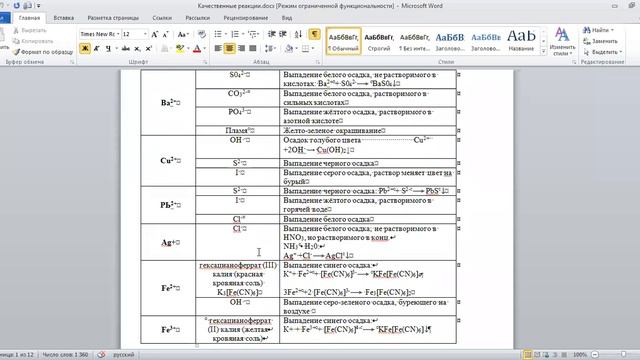Align text to the right
This screenshot has height=360, width=640.
point(241,49)
